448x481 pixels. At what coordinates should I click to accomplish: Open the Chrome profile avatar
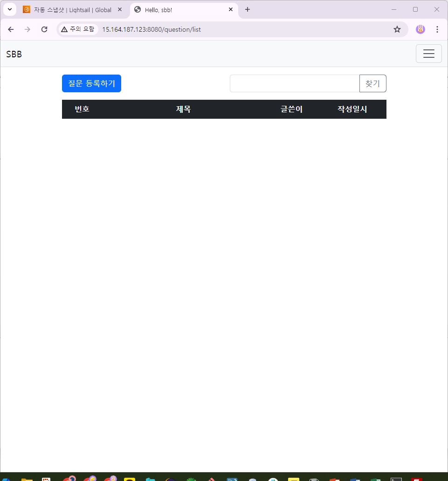420,29
